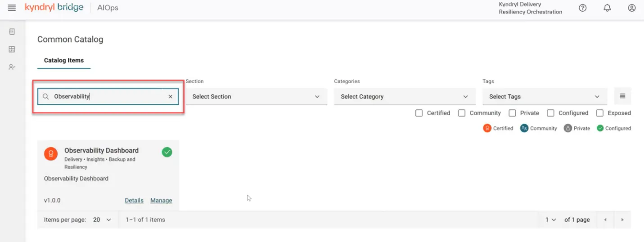Open the hamburger navigation menu
Viewport: 644px width, 242px height.
(x=12, y=8)
